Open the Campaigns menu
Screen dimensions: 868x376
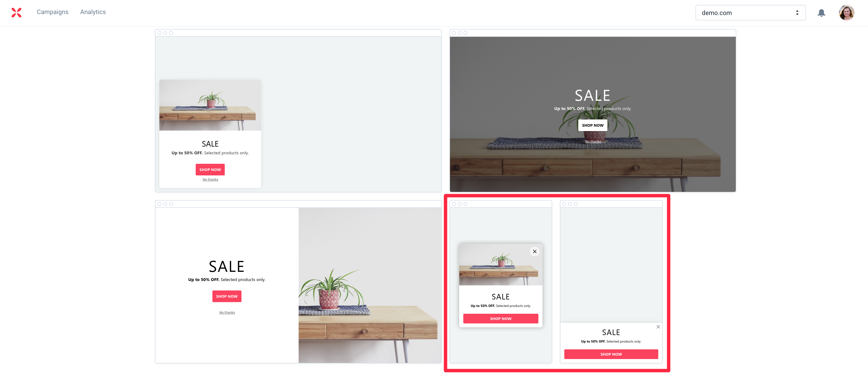[53, 12]
